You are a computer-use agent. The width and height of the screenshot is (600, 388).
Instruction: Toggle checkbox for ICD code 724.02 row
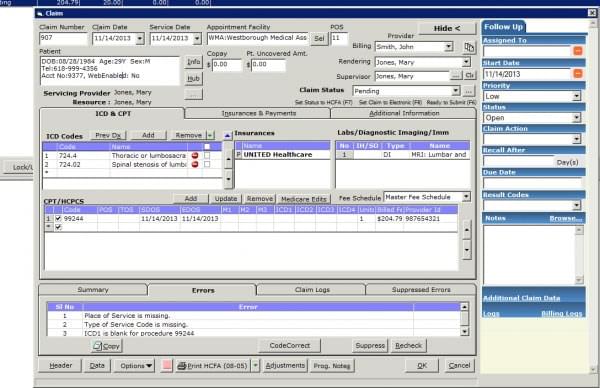click(207, 164)
